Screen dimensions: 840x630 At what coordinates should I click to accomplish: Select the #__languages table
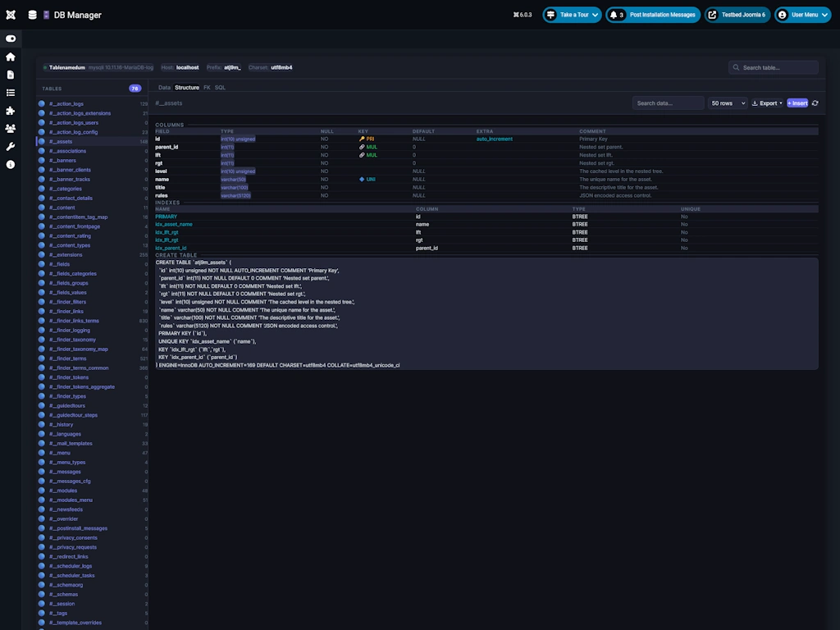[92, 434]
